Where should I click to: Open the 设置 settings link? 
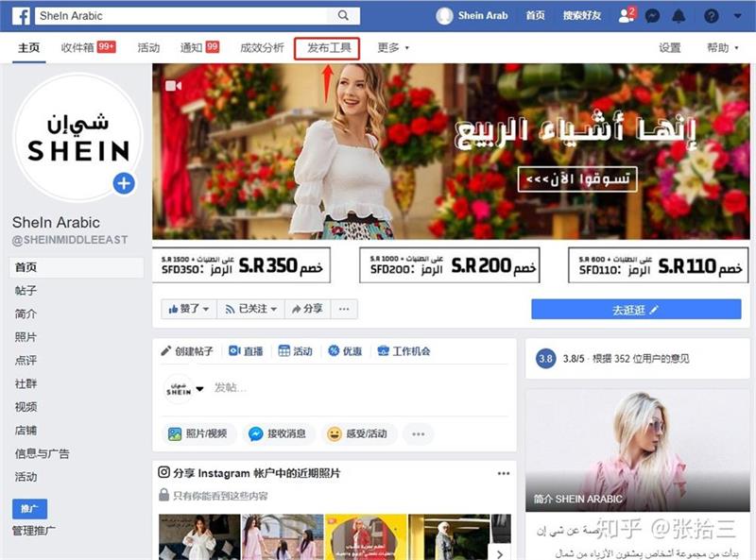pyautogui.click(x=670, y=47)
